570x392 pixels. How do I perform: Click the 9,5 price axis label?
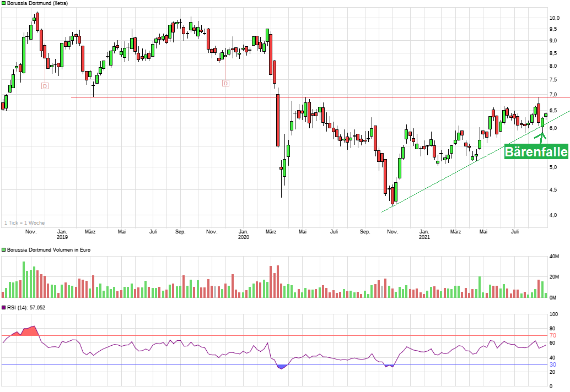pyautogui.click(x=553, y=29)
